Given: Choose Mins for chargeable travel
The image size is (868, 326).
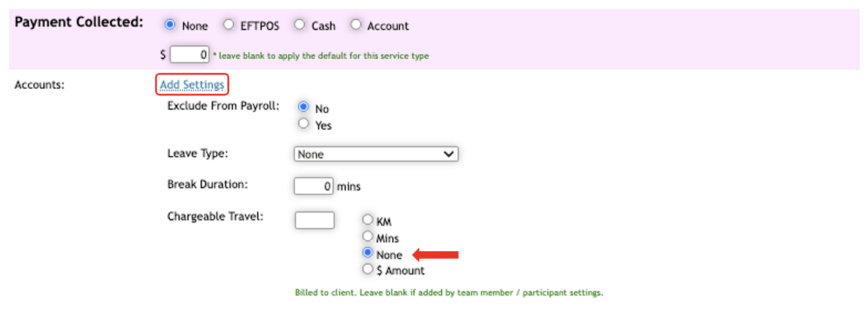Looking at the screenshot, I should 368,237.
